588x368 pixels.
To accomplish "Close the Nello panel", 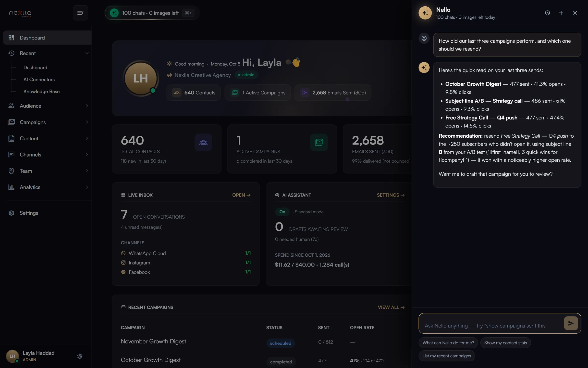I will click(575, 13).
